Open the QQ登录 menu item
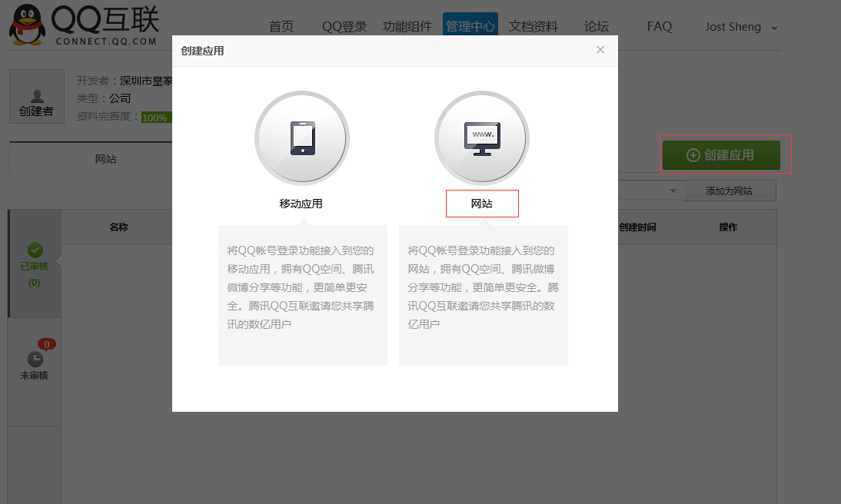Viewport: 841px width, 504px height. click(x=344, y=26)
